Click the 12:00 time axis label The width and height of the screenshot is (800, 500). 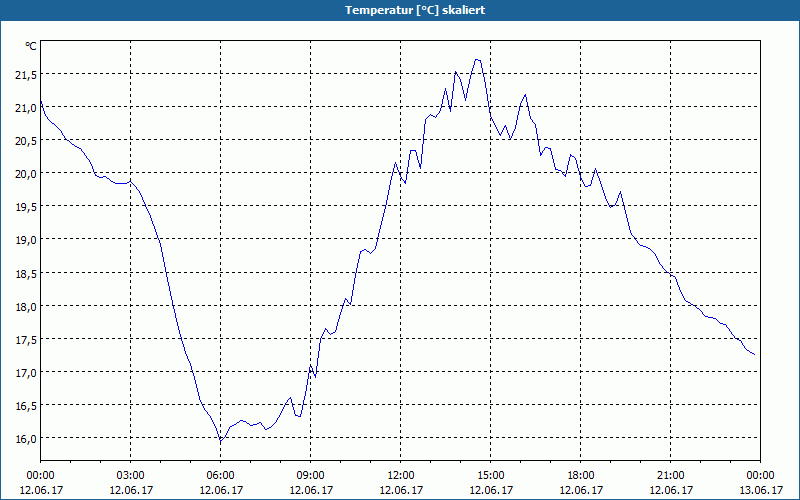tap(401, 476)
